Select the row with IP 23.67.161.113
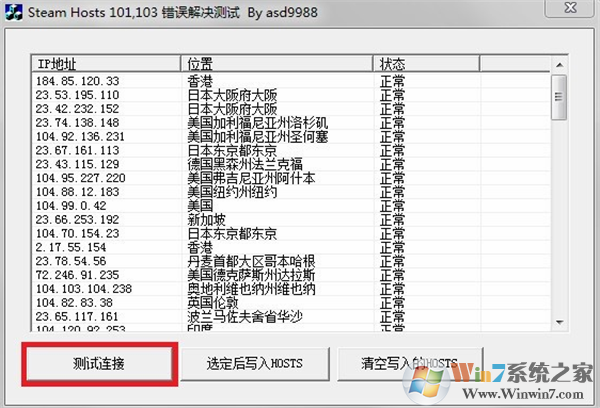This screenshot has width=600, height=408. tap(291, 150)
